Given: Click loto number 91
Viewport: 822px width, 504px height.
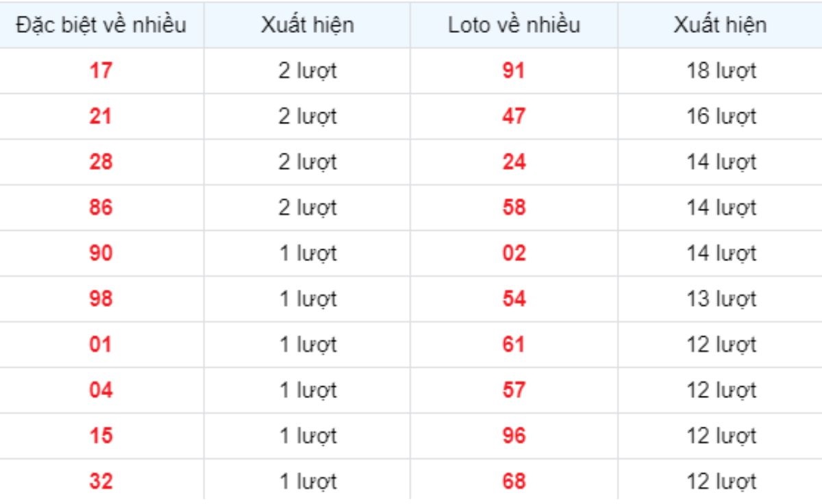Looking at the screenshot, I should click(514, 71).
